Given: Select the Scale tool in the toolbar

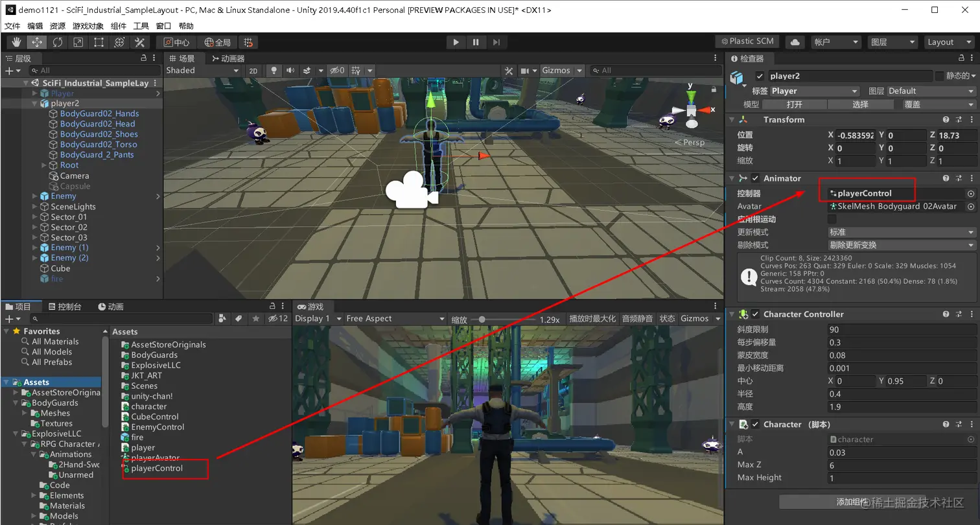Looking at the screenshot, I should coord(78,42).
